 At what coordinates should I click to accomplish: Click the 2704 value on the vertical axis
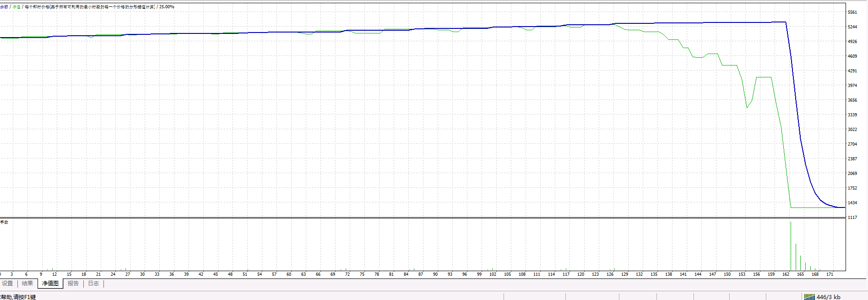[852, 144]
